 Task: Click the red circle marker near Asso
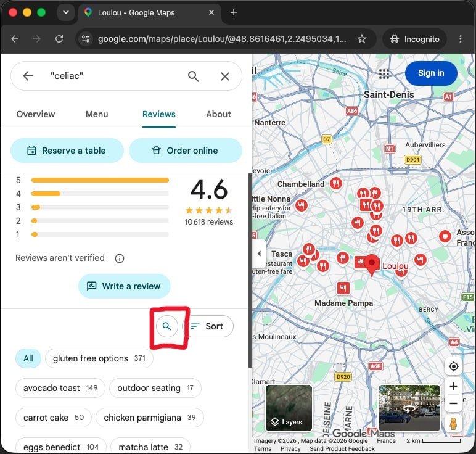pos(445,236)
